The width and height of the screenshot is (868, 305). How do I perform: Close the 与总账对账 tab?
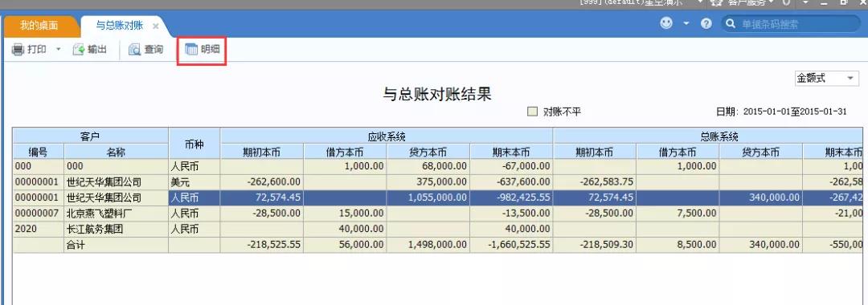[x=156, y=26]
